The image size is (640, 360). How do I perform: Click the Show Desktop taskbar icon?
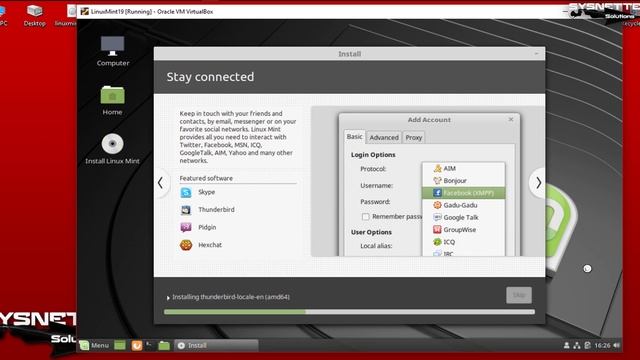pos(120,346)
